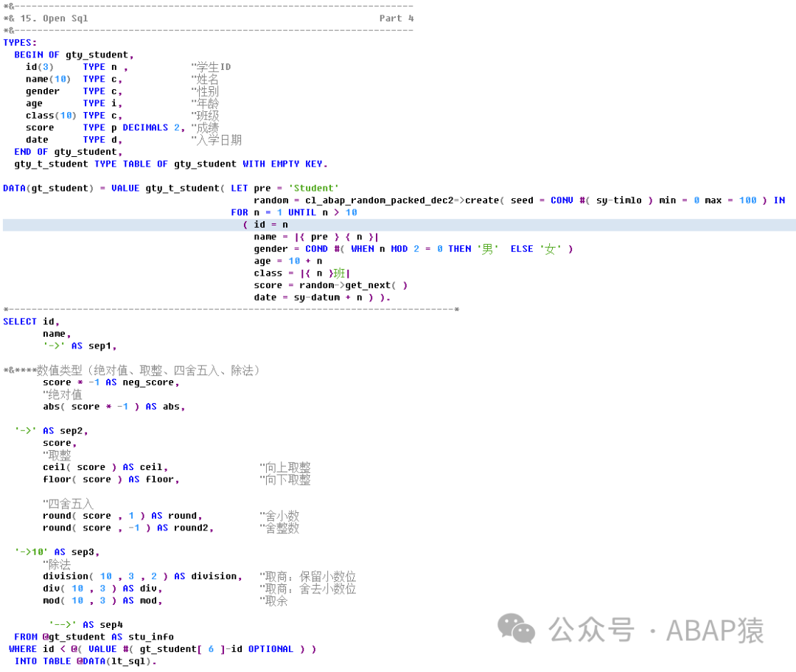Click 'OPTIONAL' in WHERE clause
796x672 pixels.
(270, 650)
